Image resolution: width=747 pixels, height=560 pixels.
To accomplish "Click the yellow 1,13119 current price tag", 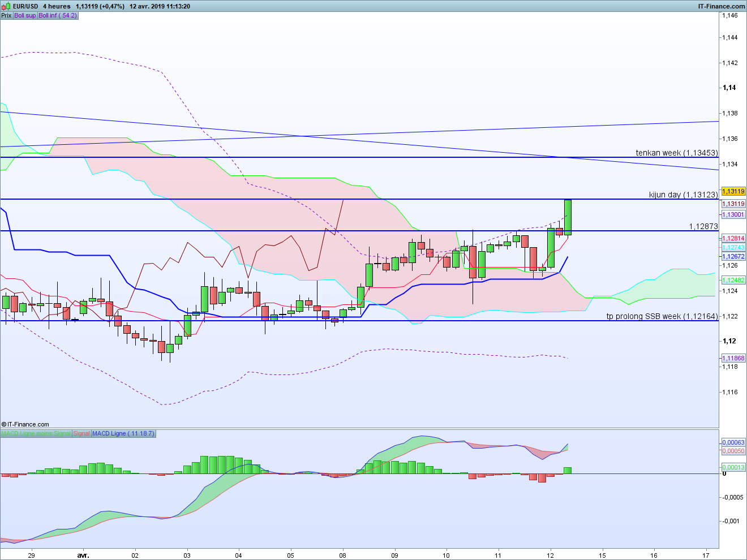I will [733, 191].
